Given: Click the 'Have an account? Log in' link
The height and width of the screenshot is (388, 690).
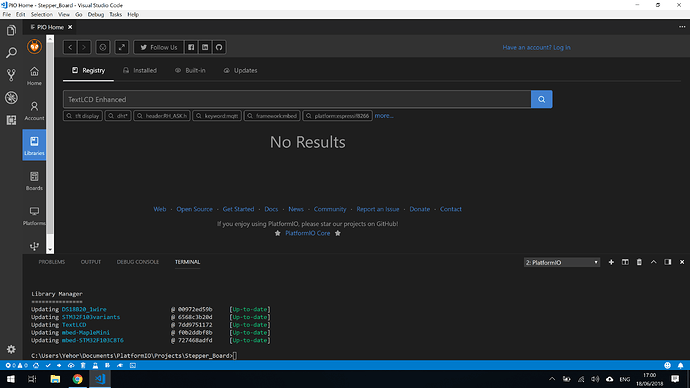Looking at the screenshot, I should (x=536, y=48).
